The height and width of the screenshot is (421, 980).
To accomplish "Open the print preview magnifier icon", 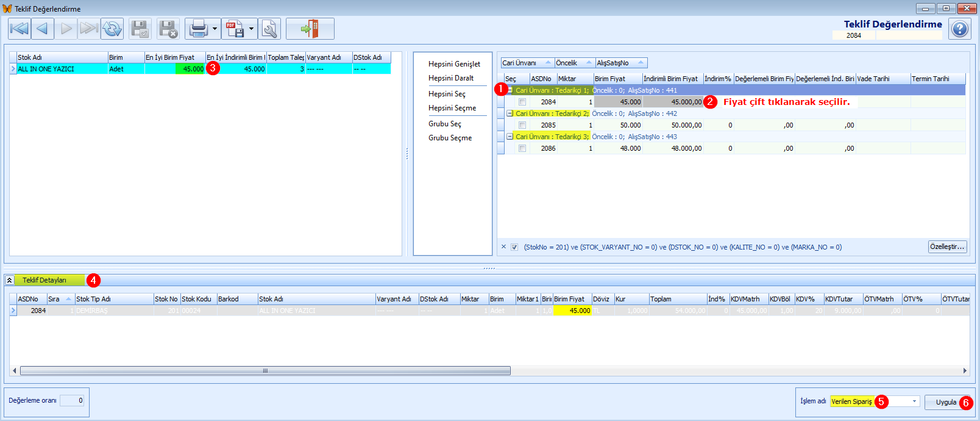I will (x=269, y=29).
